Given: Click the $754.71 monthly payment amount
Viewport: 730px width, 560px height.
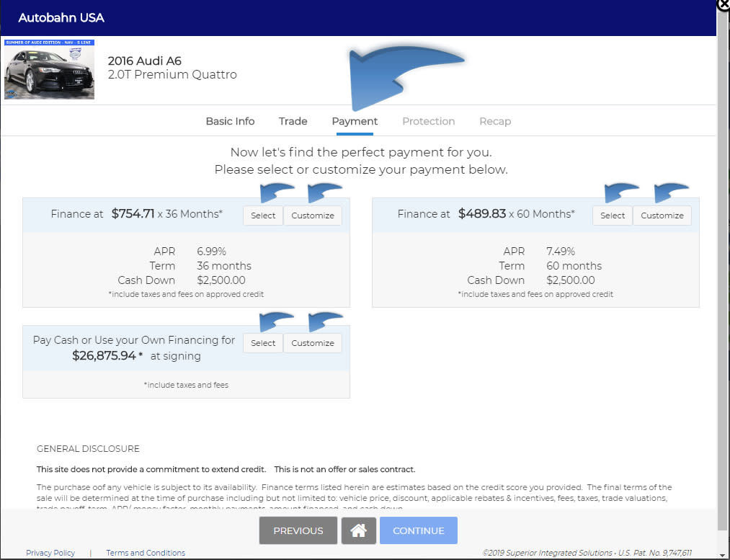Looking at the screenshot, I should (x=133, y=213).
